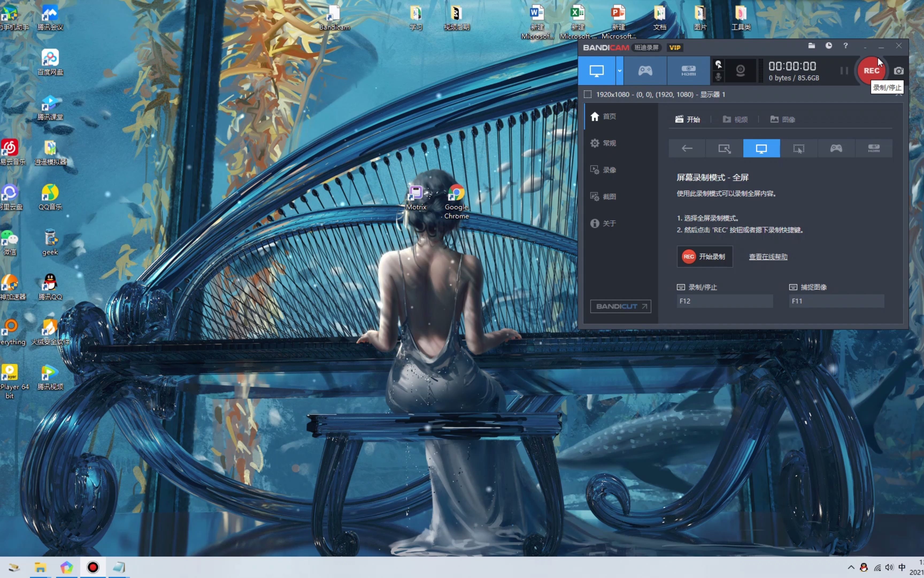
Task: Select game recording mode icon in home panel
Action: point(836,148)
